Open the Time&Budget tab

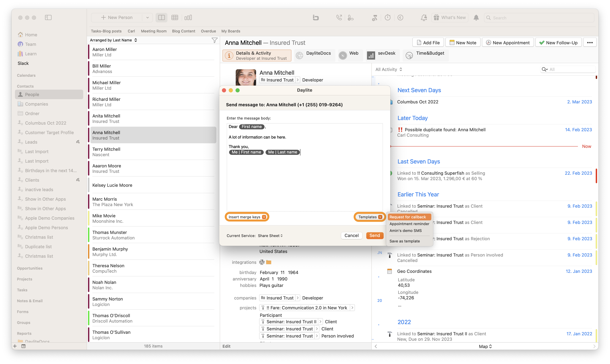point(425,56)
